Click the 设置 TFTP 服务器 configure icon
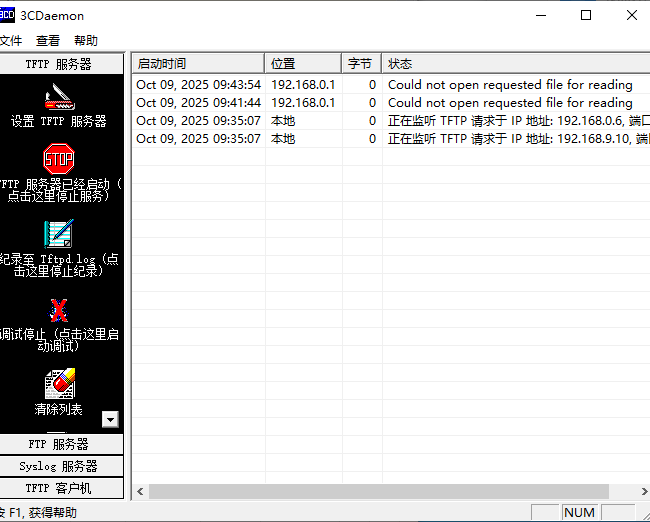Screen dimensions: 650x522 pos(59,97)
